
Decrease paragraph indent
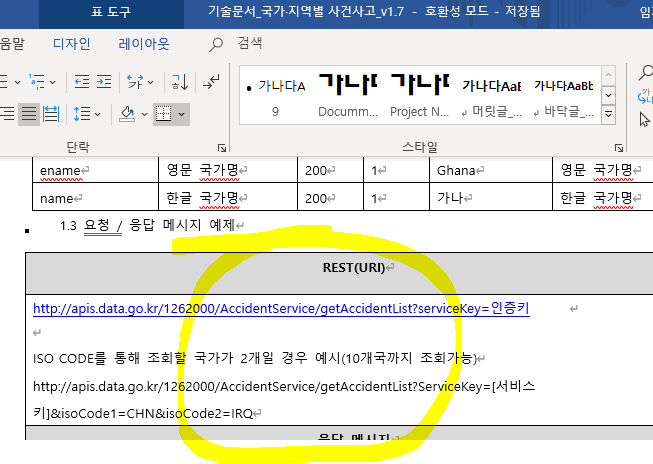point(82,82)
